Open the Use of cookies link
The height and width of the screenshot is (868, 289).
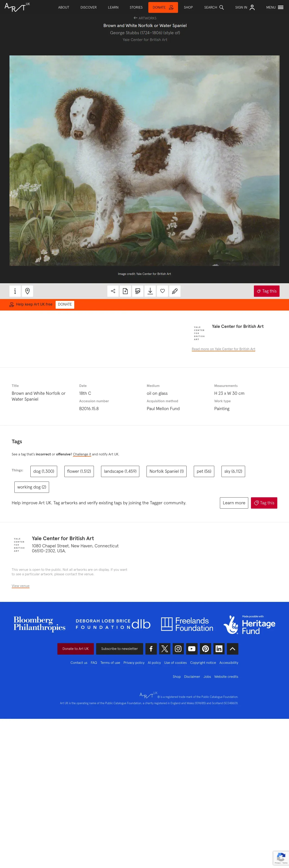tap(175, 663)
